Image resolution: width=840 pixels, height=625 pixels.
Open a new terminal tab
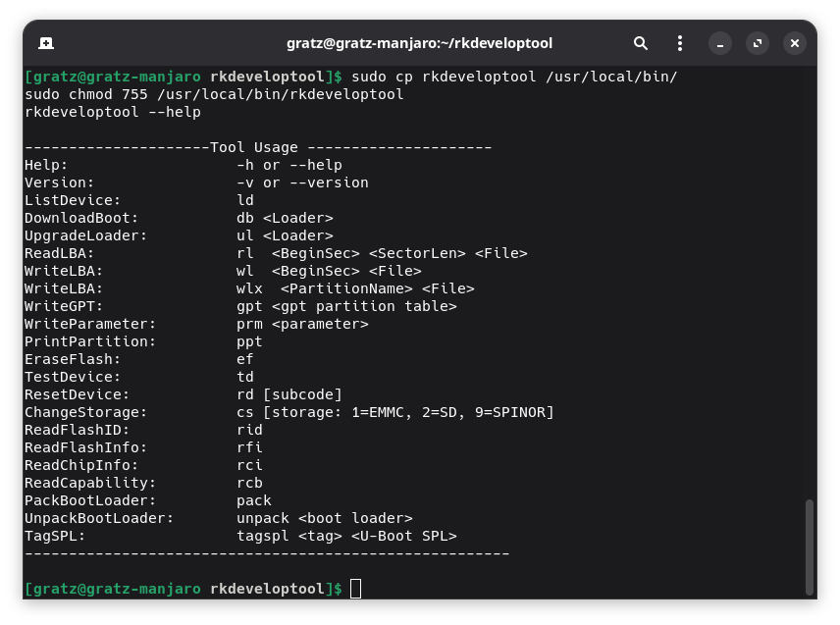pyautogui.click(x=45, y=43)
